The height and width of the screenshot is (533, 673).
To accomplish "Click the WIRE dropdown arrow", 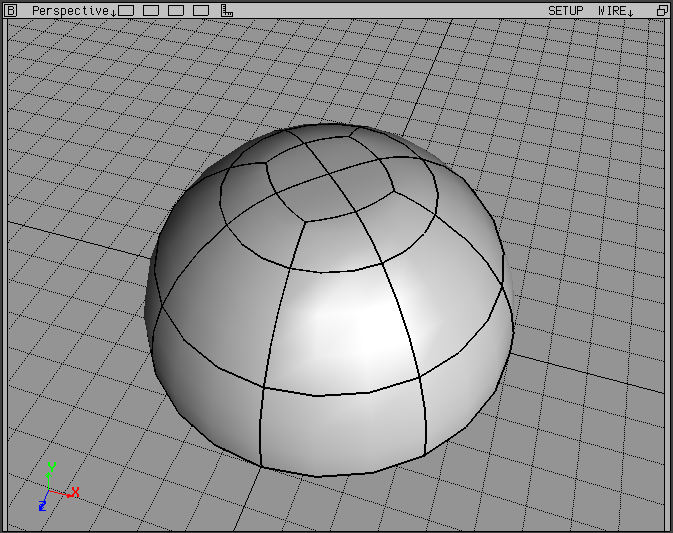I will (x=631, y=12).
